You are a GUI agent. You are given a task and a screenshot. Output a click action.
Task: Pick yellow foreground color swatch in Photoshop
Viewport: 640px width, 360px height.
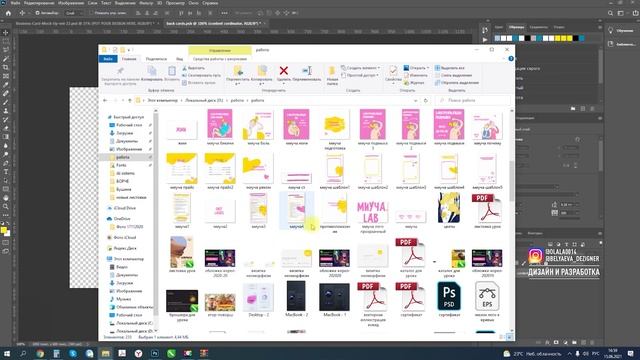click(x=4, y=231)
